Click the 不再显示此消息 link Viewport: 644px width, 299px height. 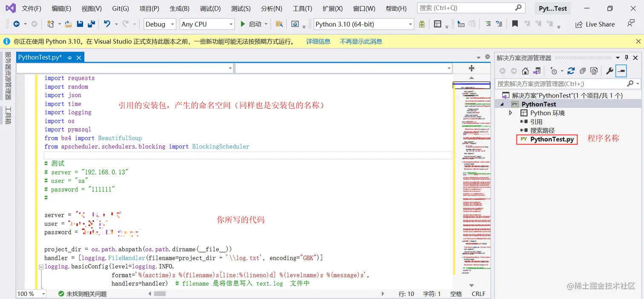[361, 41]
